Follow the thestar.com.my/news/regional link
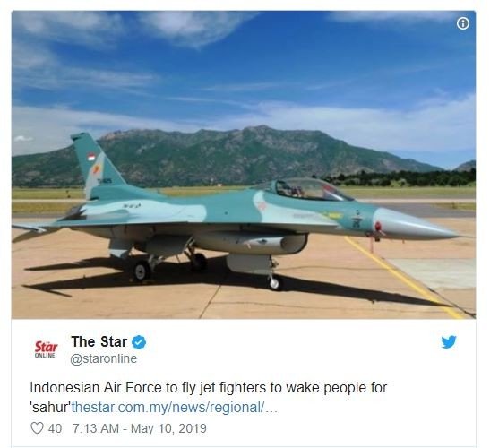The height and width of the screenshot is (448, 490). pyautogui.click(x=168, y=408)
